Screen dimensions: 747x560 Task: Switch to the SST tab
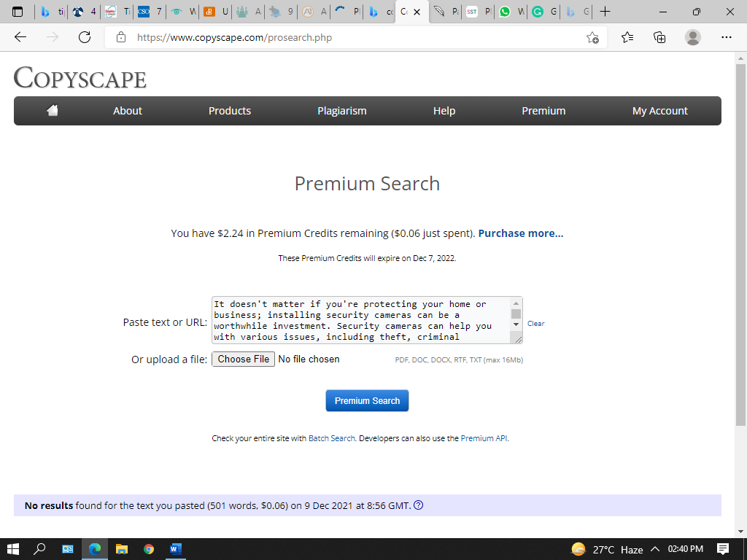coord(477,12)
